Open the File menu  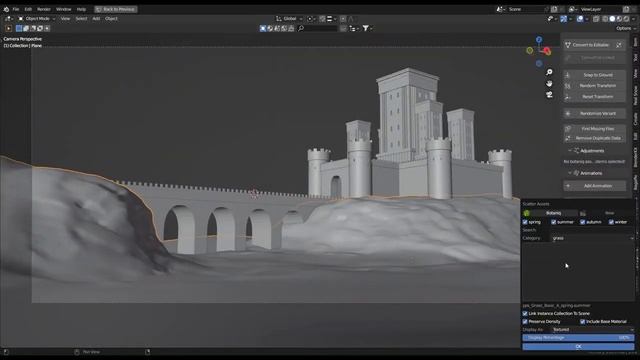(x=16, y=9)
